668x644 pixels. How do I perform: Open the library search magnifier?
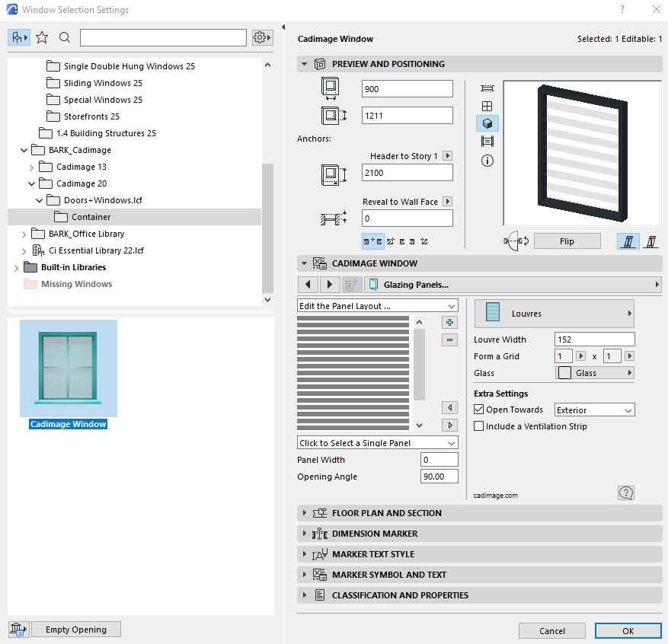(64, 37)
